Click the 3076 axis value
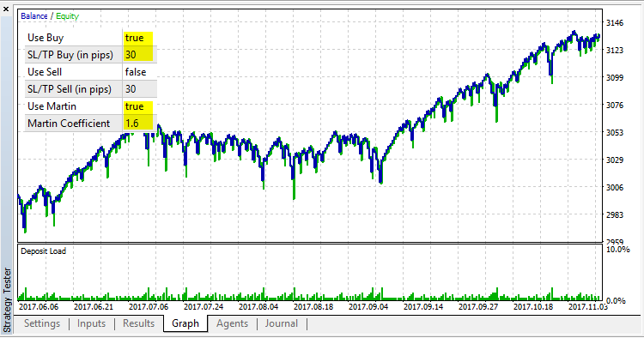The height and width of the screenshot is (338, 644). click(615, 105)
